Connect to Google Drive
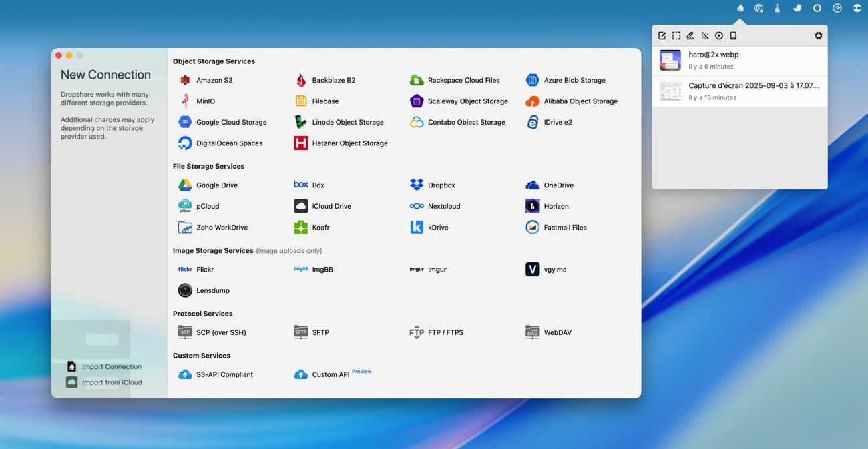The width and height of the screenshot is (868, 449). click(208, 185)
